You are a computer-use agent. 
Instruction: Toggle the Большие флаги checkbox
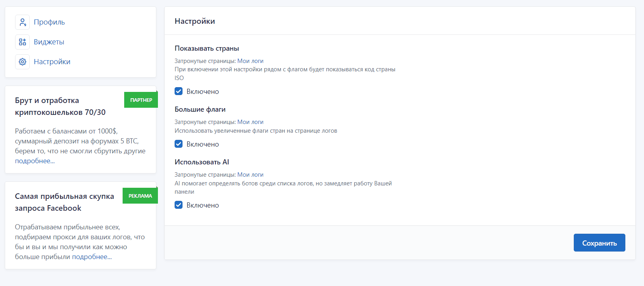[179, 144]
